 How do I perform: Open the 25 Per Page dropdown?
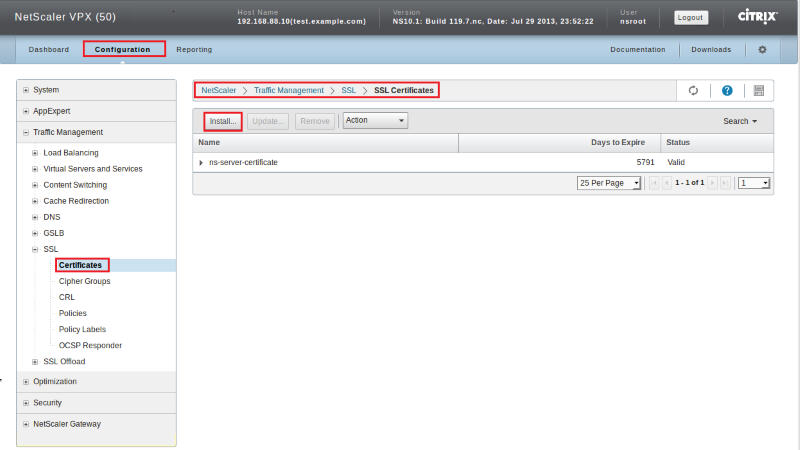point(609,183)
